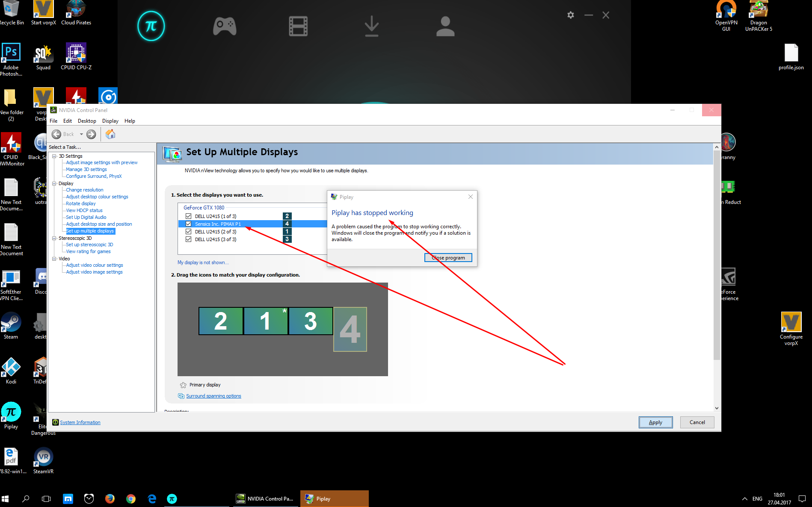Viewport: 812px width, 507px height.
Task: Open Squad desktop shortcut
Action: coord(43,56)
